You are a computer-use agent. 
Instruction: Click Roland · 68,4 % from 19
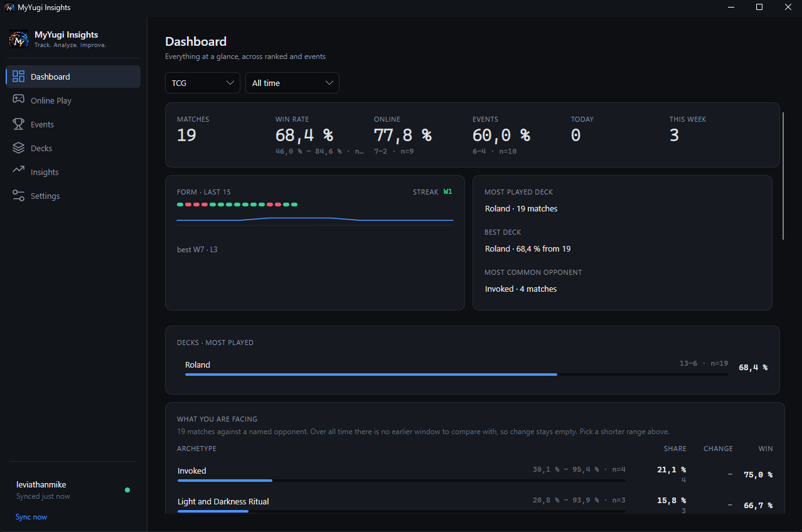(528, 248)
